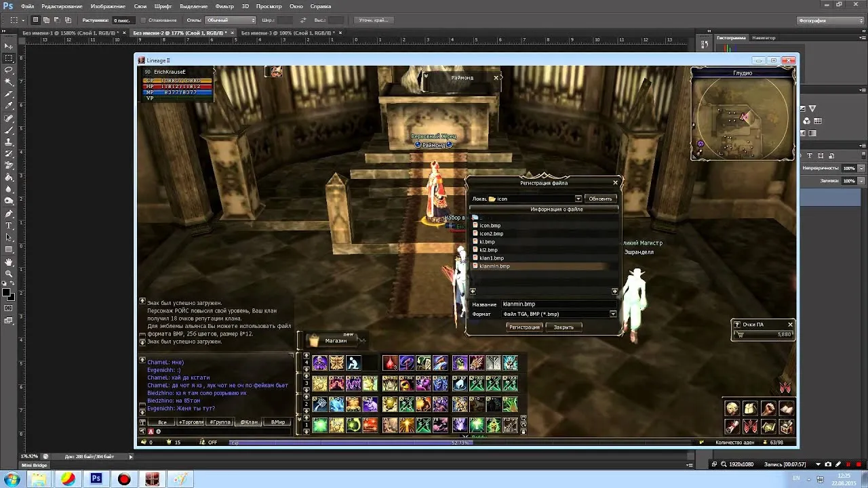
Task: Click the New Selection mode icon
Action: (36, 20)
